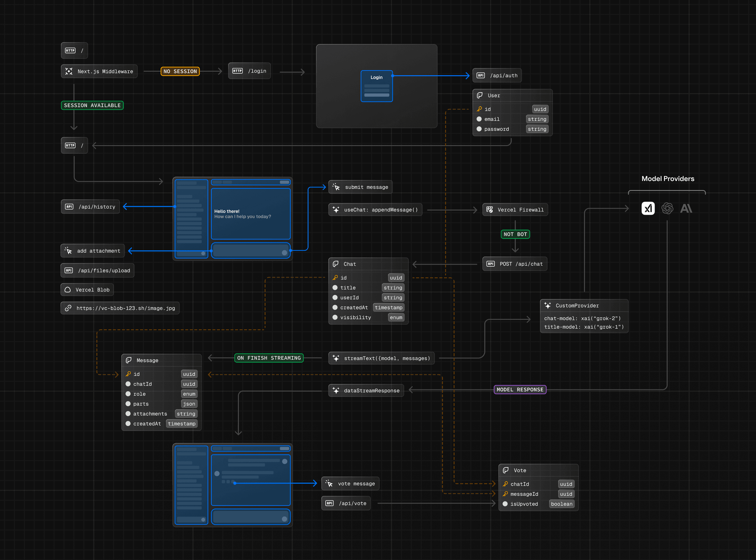Click the shield icon on Vercel Firewall node
The image size is (756, 560).
coord(490,210)
